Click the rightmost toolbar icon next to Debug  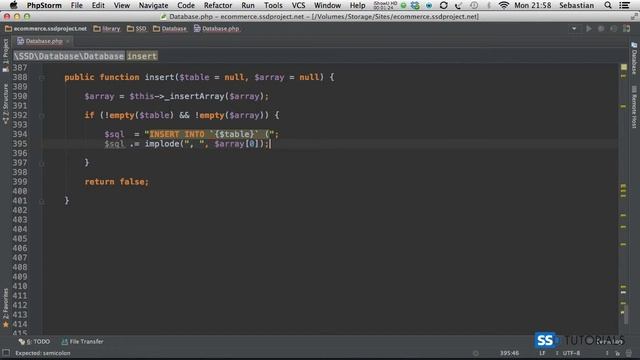tap(627, 29)
